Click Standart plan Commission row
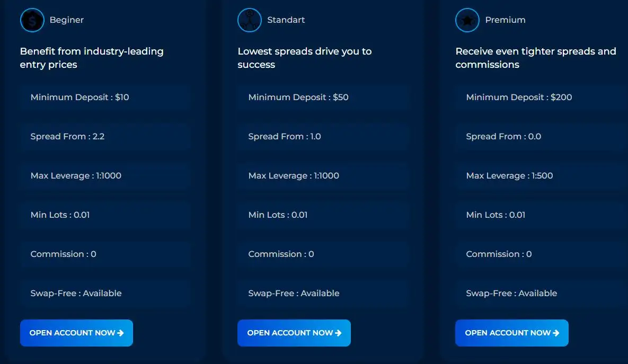 323,254
